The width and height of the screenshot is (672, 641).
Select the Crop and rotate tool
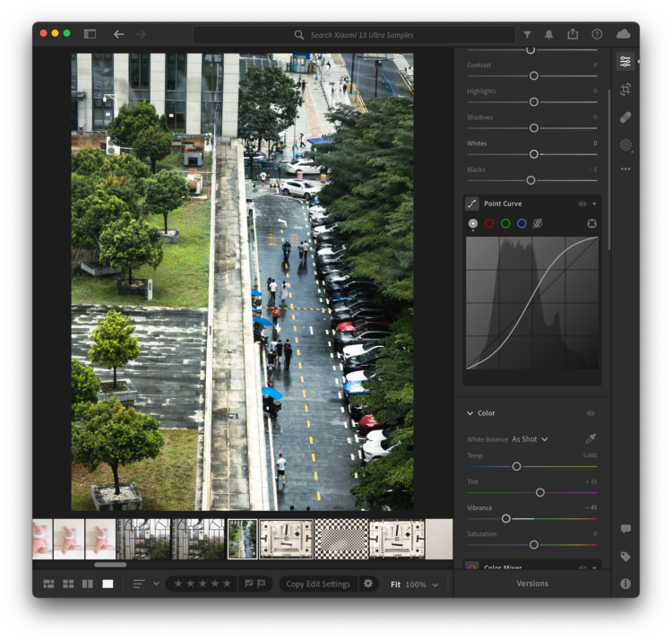[625, 89]
